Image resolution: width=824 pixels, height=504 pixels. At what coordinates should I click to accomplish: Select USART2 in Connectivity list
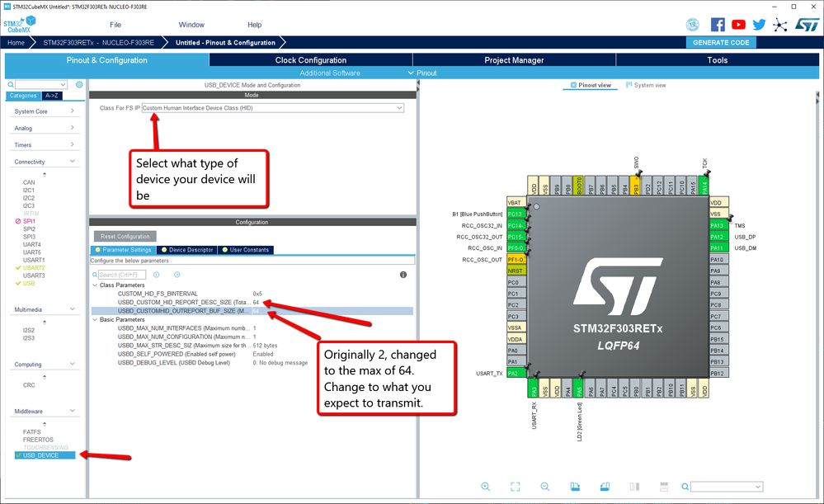[34, 267]
